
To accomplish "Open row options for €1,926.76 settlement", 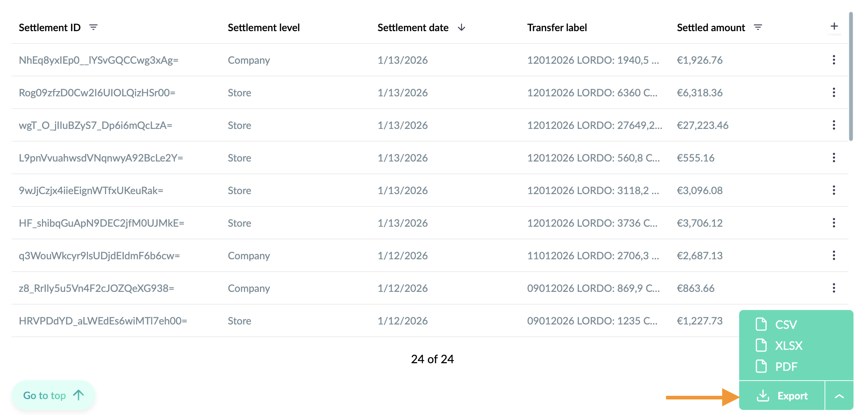I will click(834, 60).
